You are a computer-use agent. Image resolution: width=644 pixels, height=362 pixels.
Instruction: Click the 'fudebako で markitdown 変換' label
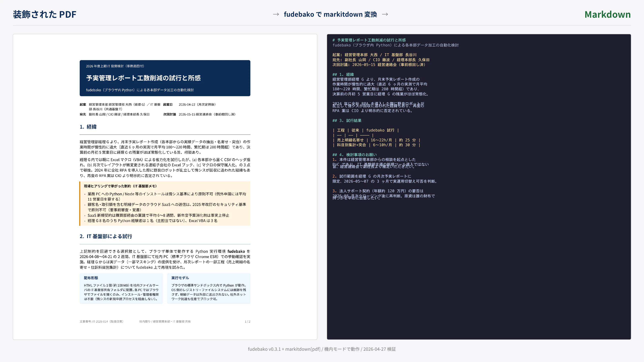coord(330,14)
